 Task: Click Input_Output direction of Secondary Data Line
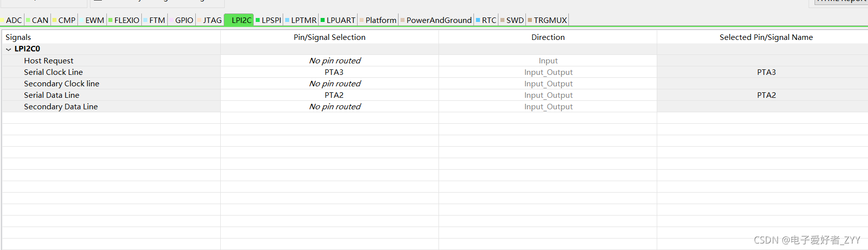(x=548, y=106)
